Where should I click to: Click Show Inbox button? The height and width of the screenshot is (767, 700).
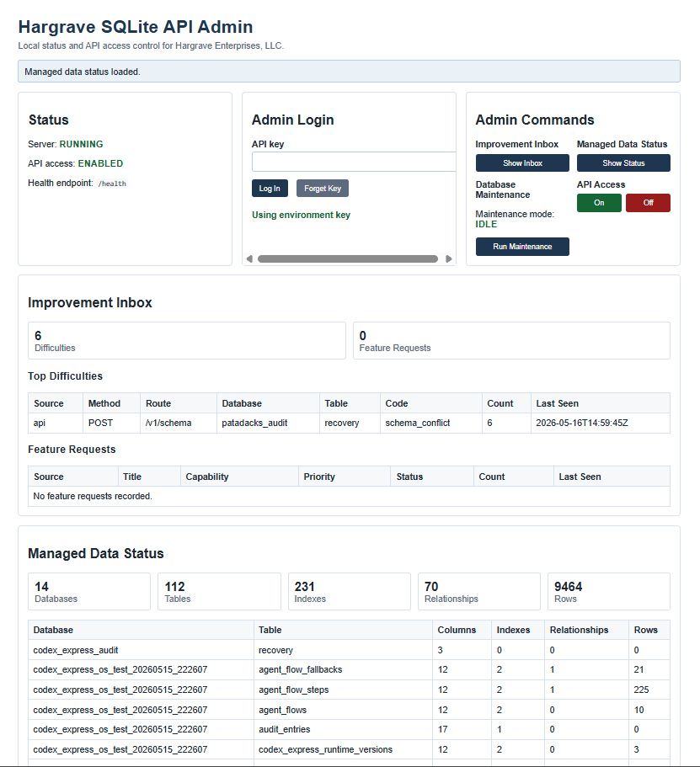coord(522,162)
